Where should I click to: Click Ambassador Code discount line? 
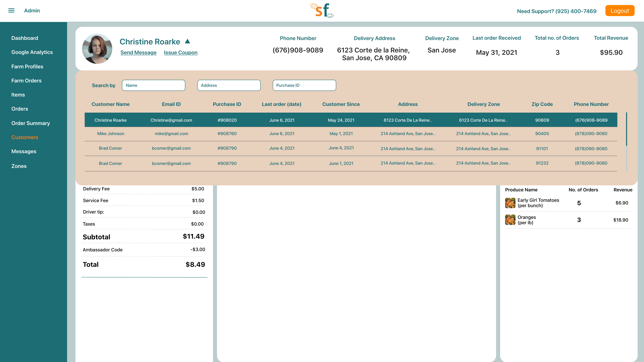point(144,250)
